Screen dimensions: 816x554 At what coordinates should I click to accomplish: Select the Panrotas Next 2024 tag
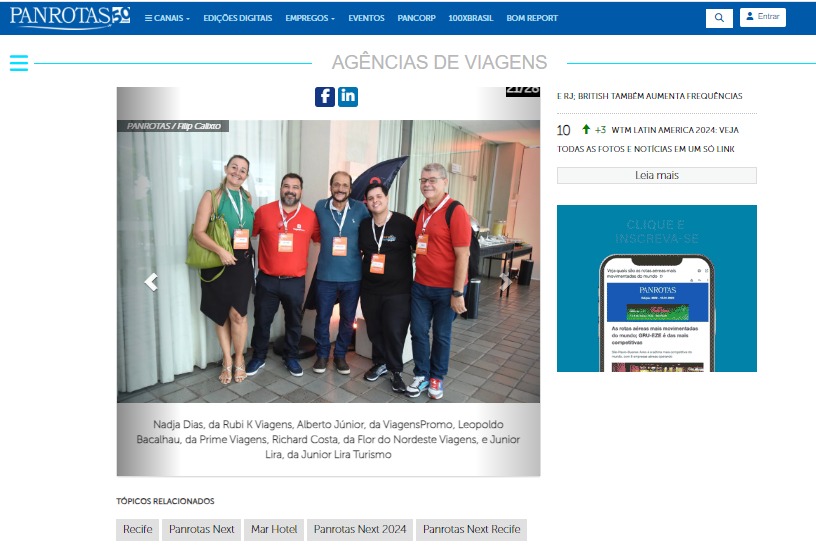point(360,529)
